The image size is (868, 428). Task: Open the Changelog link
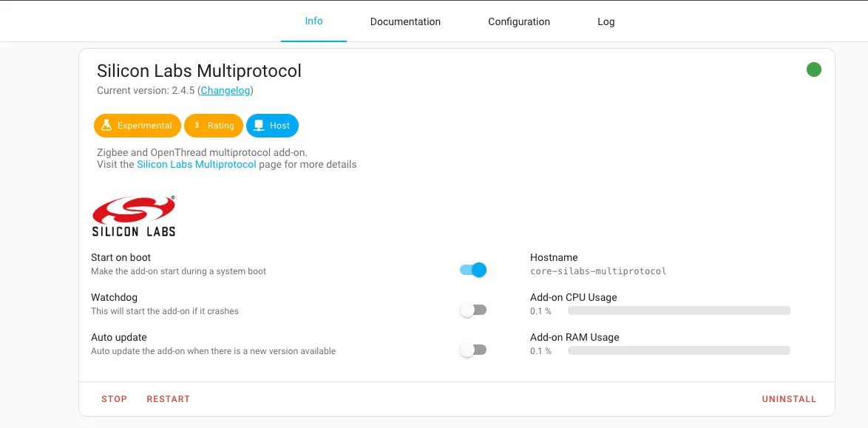point(226,90)
